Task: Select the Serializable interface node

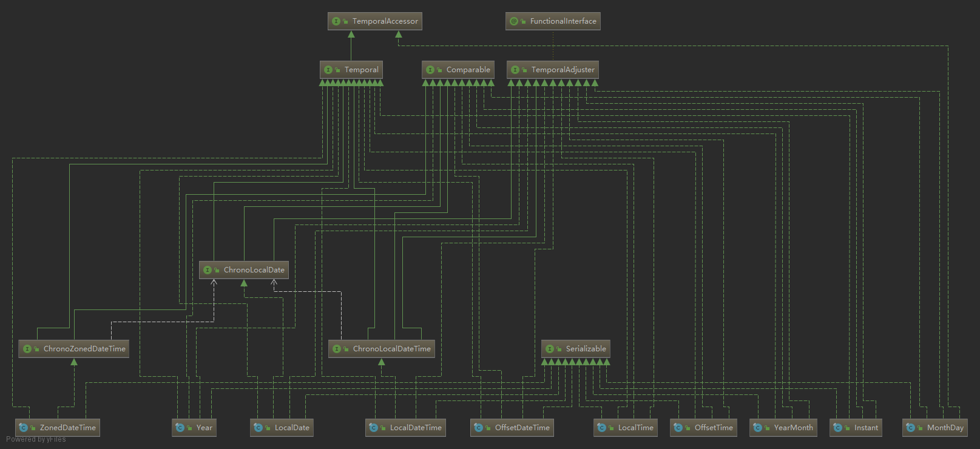Action: tap(576, 349)
